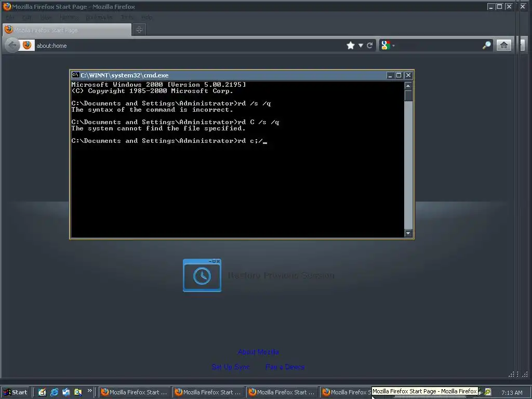Image resolution: width=532 pixels, height=399 pixels.
Task: Click in the about:home address field
Action: click(190, 46)
